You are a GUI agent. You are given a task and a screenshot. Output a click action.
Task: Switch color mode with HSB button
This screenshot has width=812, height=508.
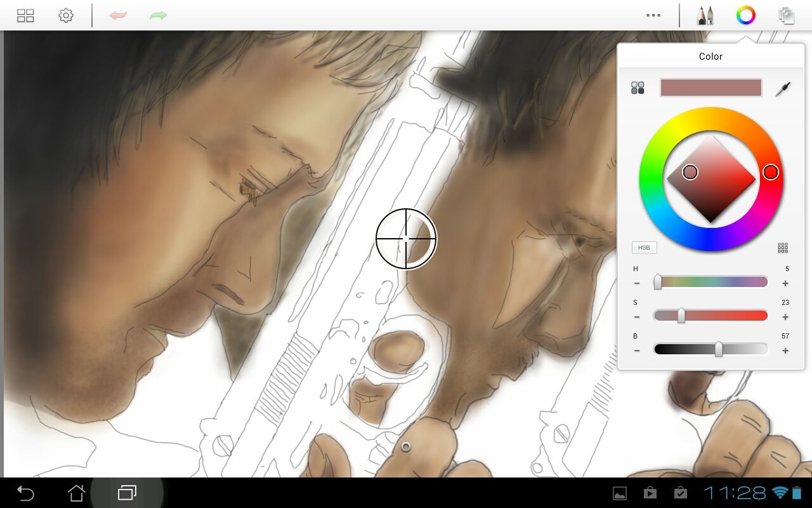644,248
